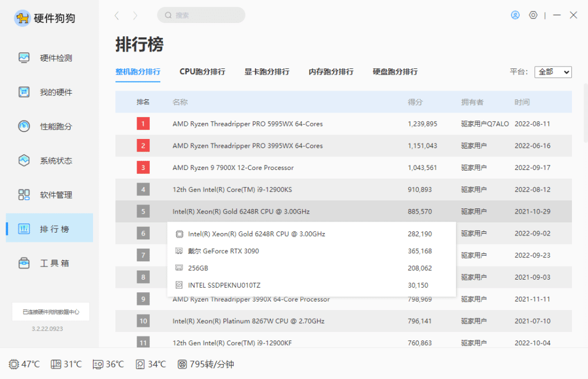The width and height of the screenshot is (588, 379).
Task: Open the user account icon
Action: pos(515,15)
